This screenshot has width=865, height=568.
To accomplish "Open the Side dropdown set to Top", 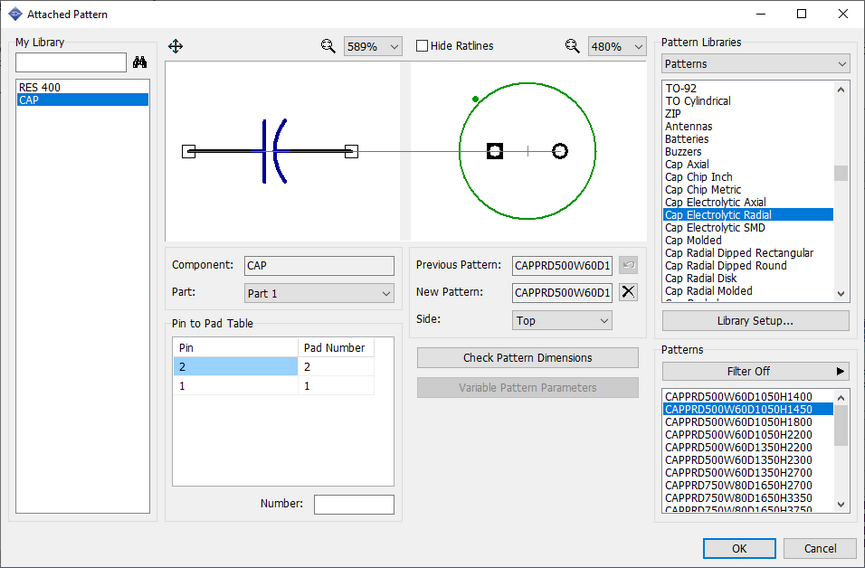I will point(562,320).
